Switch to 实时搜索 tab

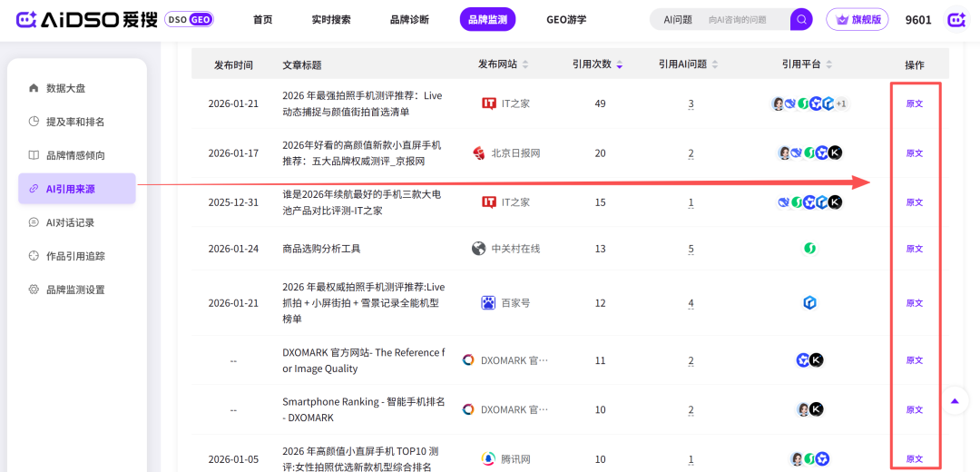click(x=330, y=19)
